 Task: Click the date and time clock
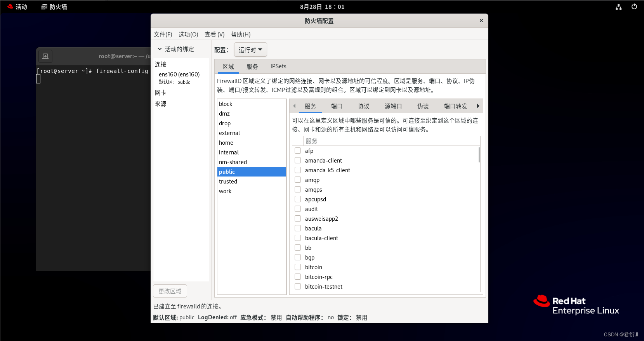point(322,7)
